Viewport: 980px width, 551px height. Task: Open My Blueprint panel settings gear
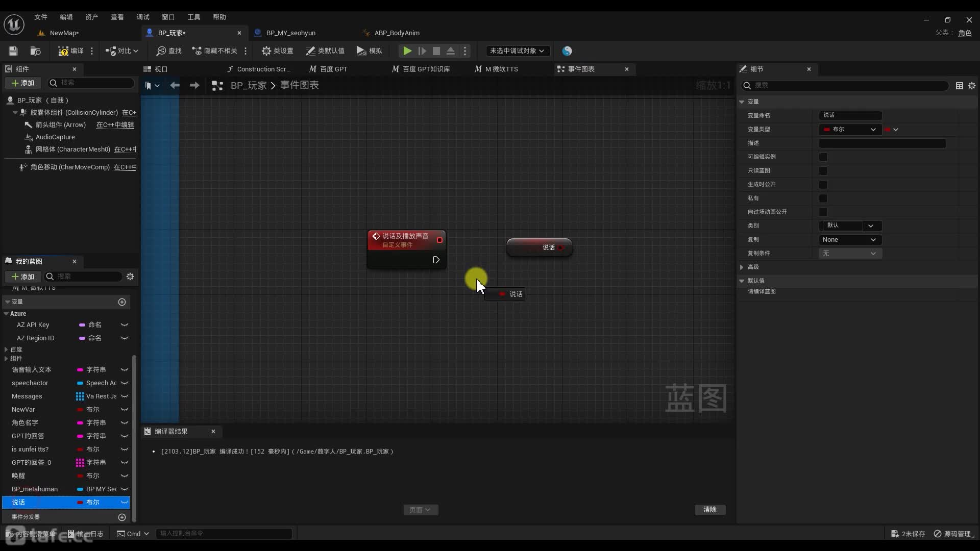point(130,277)
